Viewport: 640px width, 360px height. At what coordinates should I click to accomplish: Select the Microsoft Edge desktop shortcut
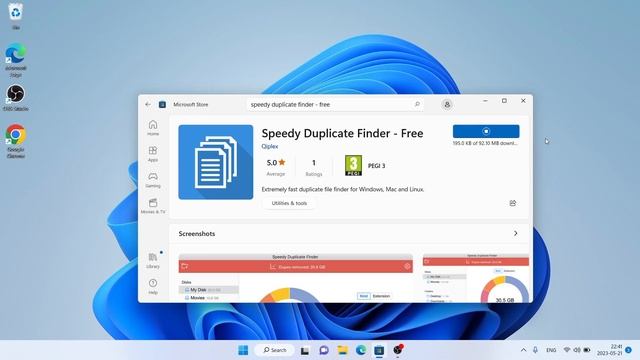(16, 60)
